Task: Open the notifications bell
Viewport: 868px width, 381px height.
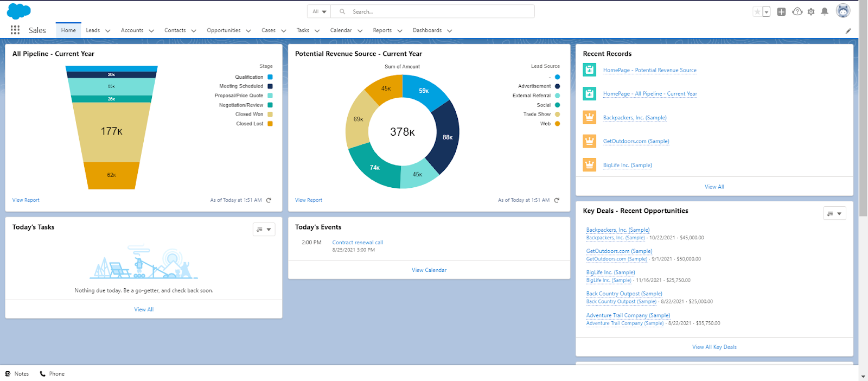Action: [825, 11]
